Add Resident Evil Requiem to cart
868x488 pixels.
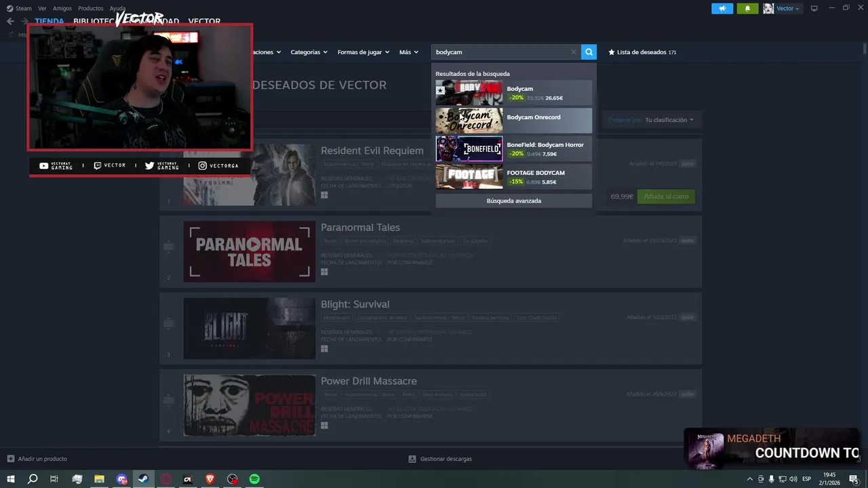[666, 197]
